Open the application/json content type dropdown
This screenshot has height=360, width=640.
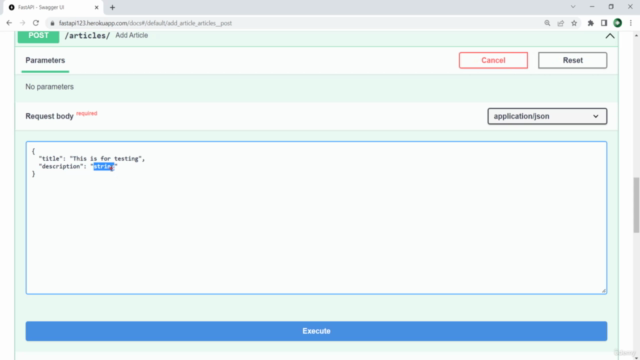point(547,116)
